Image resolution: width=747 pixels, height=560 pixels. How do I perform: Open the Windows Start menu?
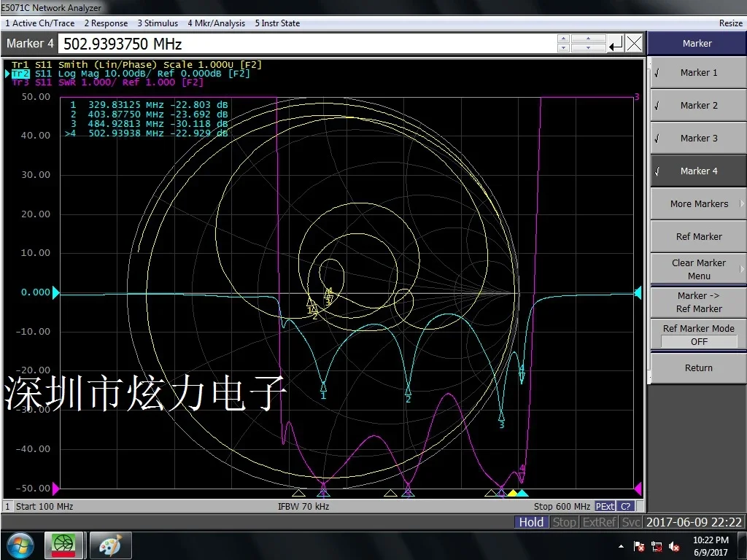point(20,545)
